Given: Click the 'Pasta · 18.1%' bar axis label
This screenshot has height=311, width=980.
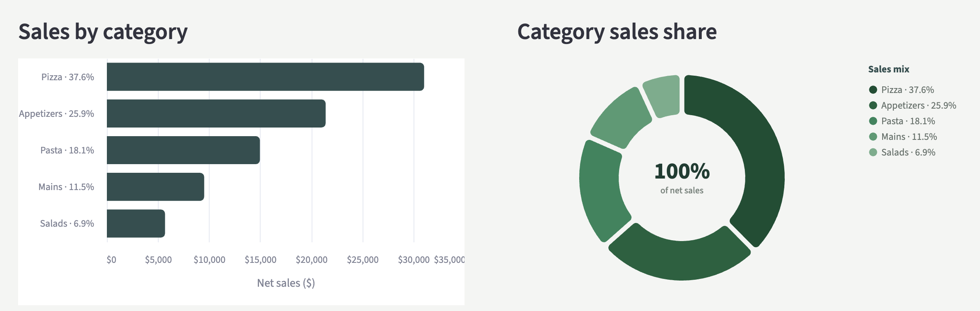Looking at the screenshot, I should [x=67, y=150].
